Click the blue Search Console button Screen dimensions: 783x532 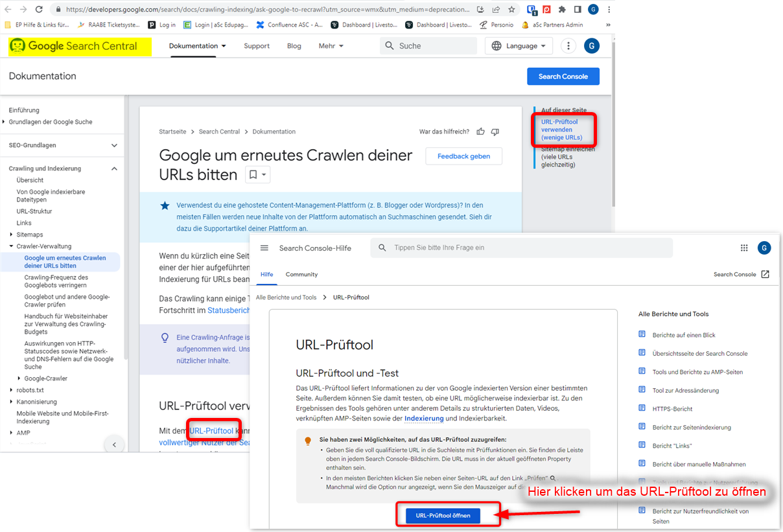click(x=563, y=76)
